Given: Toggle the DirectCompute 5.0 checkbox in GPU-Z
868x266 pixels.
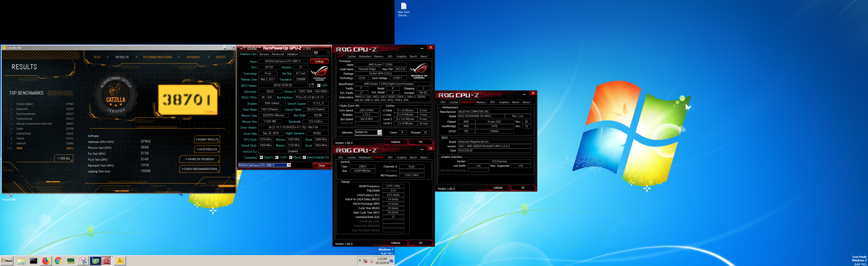Looking at the screenshot, I should click(x=304, y=157).
